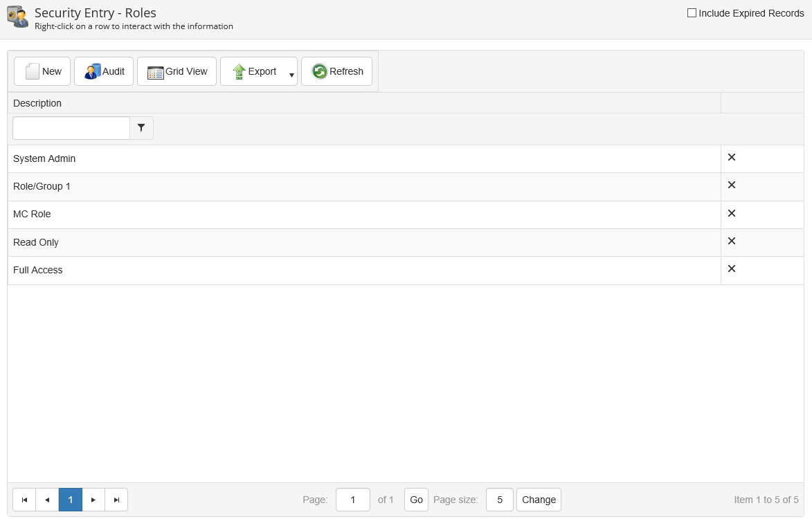Open the Description filter funnel icon

[141, 128]
